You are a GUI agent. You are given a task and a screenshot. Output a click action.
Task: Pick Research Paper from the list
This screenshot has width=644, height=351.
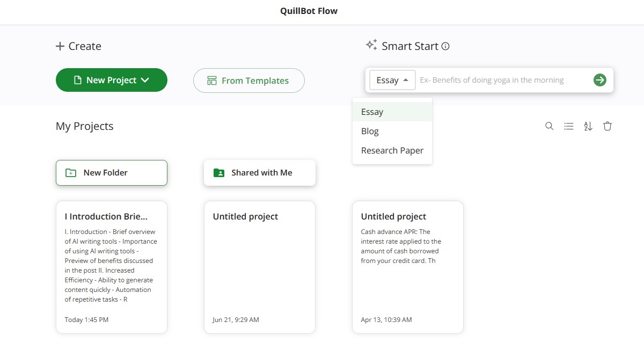point(392,150)
